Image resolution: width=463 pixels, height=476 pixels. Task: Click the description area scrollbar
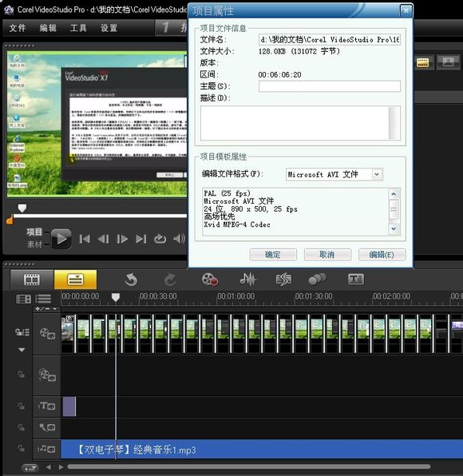[394, 123]
